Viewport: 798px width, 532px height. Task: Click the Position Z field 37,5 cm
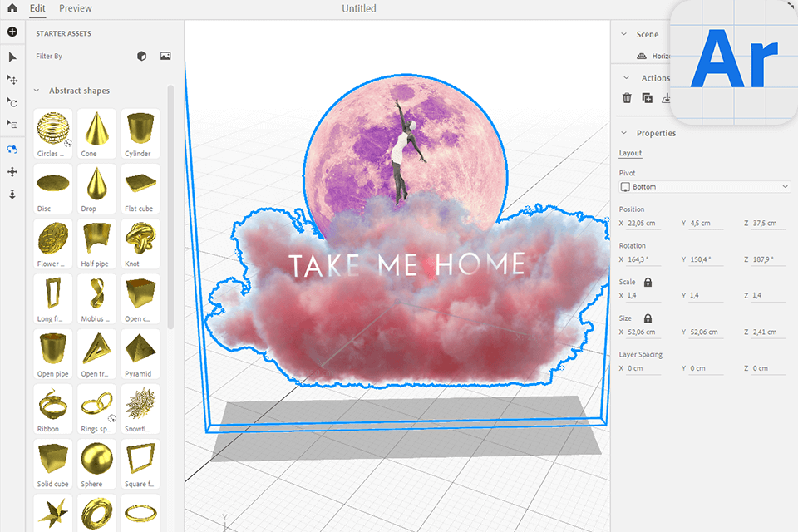768,224
